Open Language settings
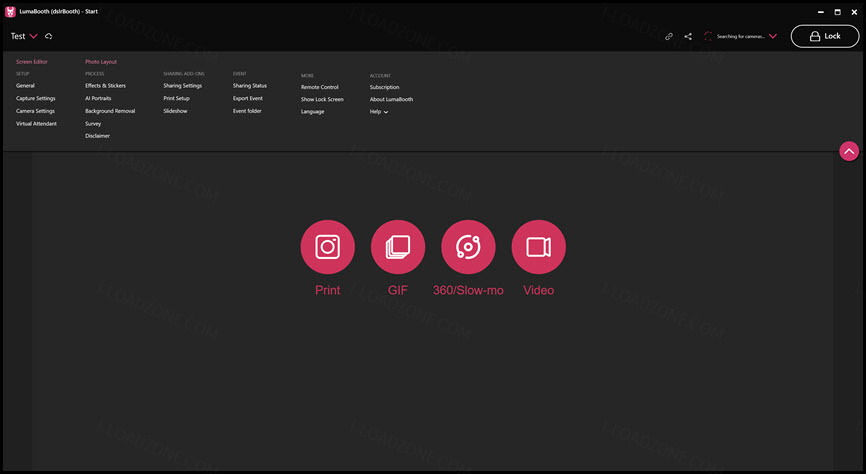The width and height of the screenshot is (866, 474). (313, 112)
